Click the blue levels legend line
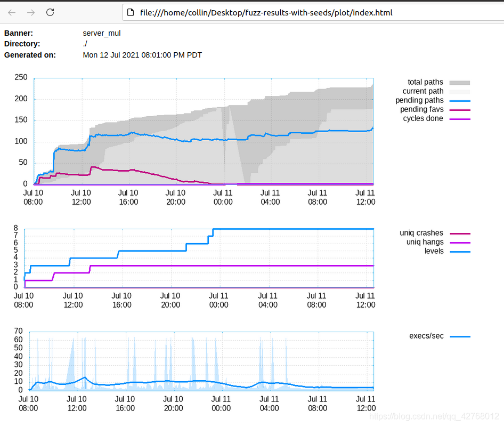Viewport: 504px width, 426px height. [460, 252]
